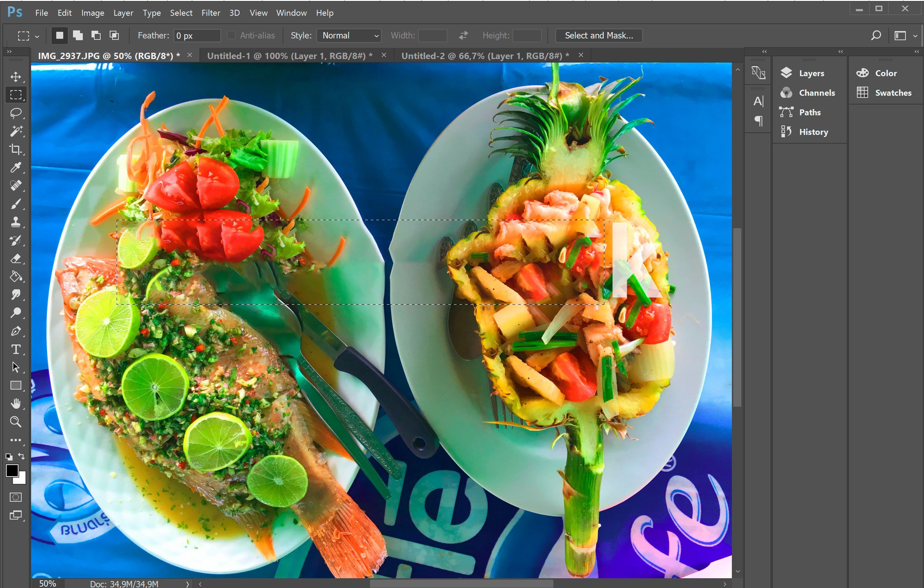Open the Style dropdown menu
This screenshot has height=588, width=924.
347,34
